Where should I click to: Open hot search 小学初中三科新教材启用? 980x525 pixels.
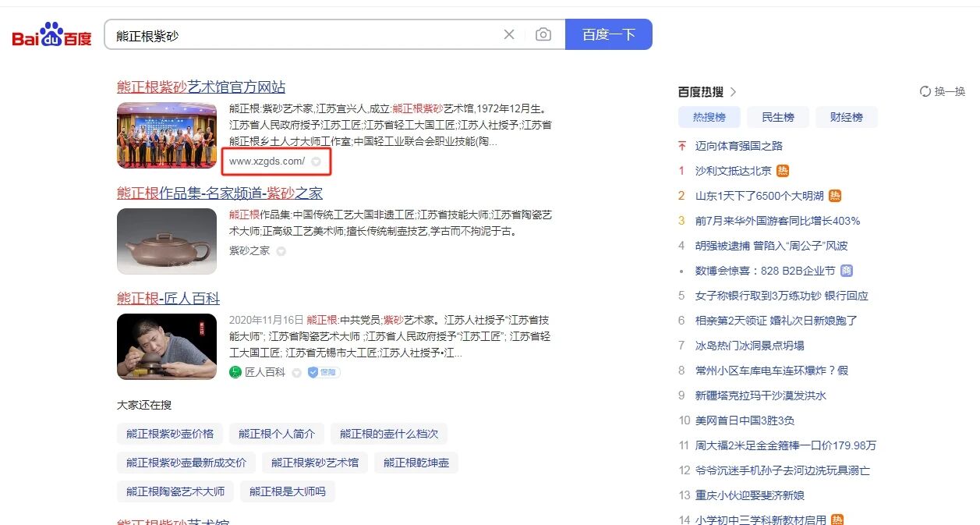tap(761, 520)
